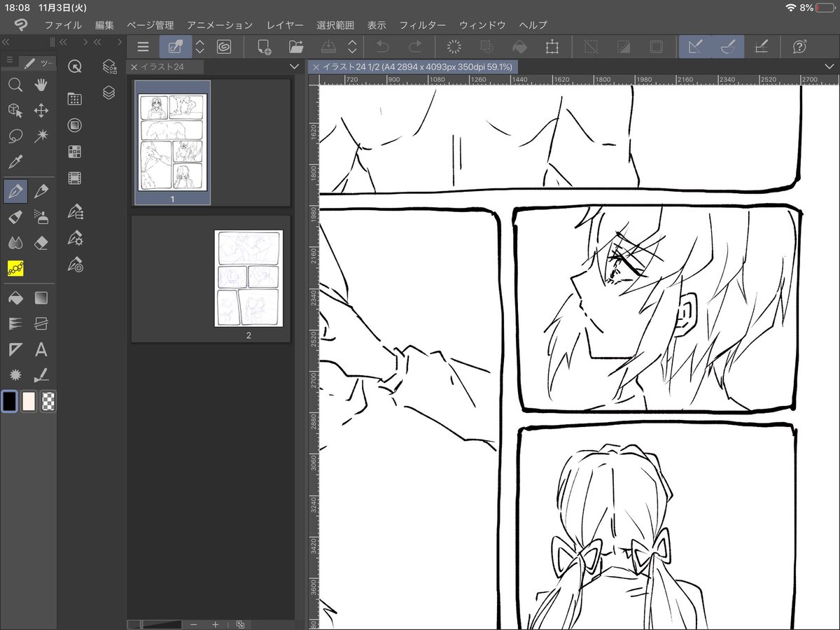Select the Text 'A' tool
Image resolution: width=840 pixels, height=630 pixels.
(41, 349)
